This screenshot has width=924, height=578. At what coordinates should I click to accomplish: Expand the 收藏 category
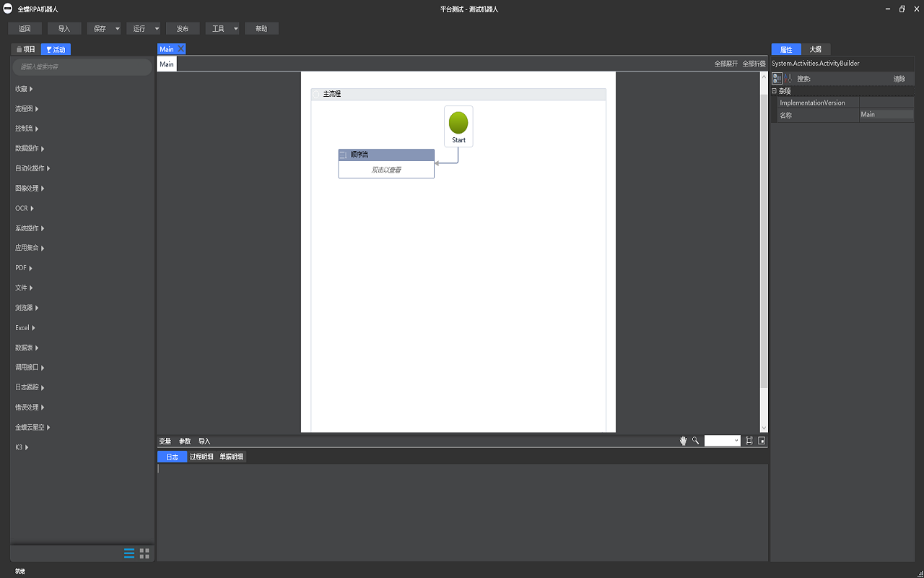click(24, 89)
